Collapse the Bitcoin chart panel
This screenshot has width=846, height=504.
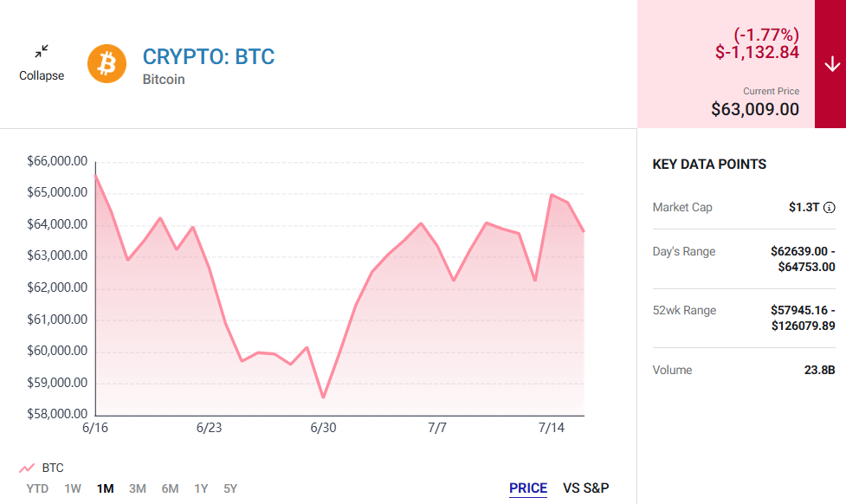point(42,63)
